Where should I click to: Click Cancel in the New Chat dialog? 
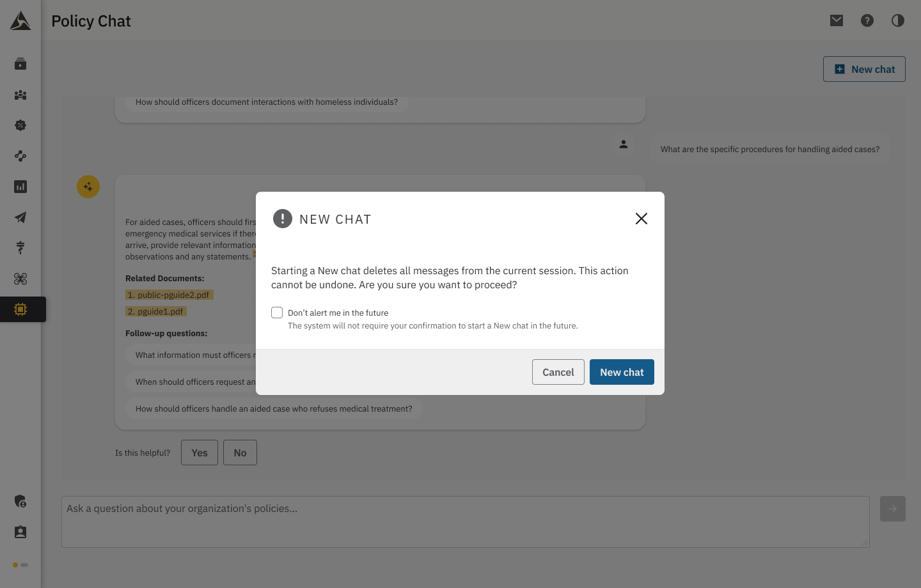point(558,372)
